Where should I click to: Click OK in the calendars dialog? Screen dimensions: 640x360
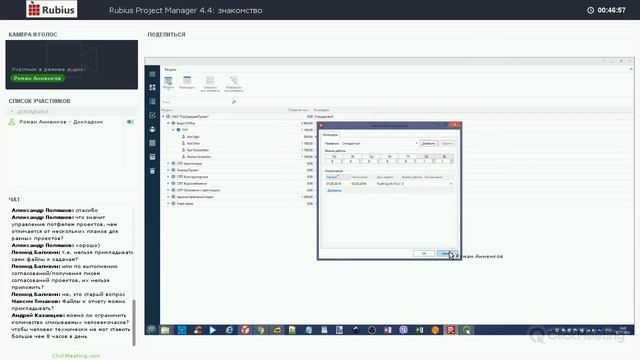[424, 253]
